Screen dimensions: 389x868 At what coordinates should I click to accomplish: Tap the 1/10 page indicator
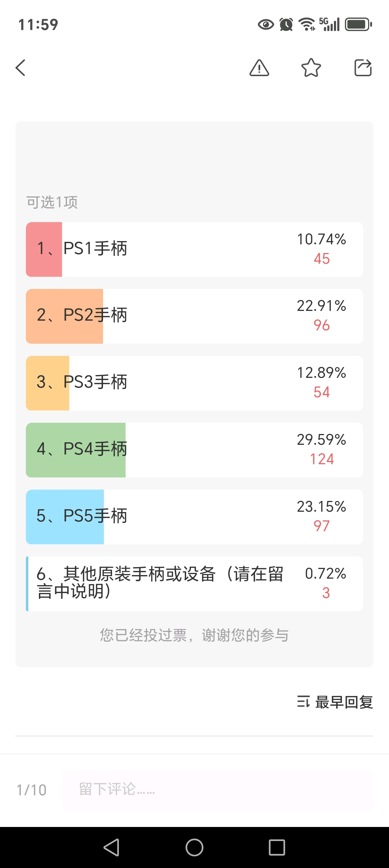point(32,790)
